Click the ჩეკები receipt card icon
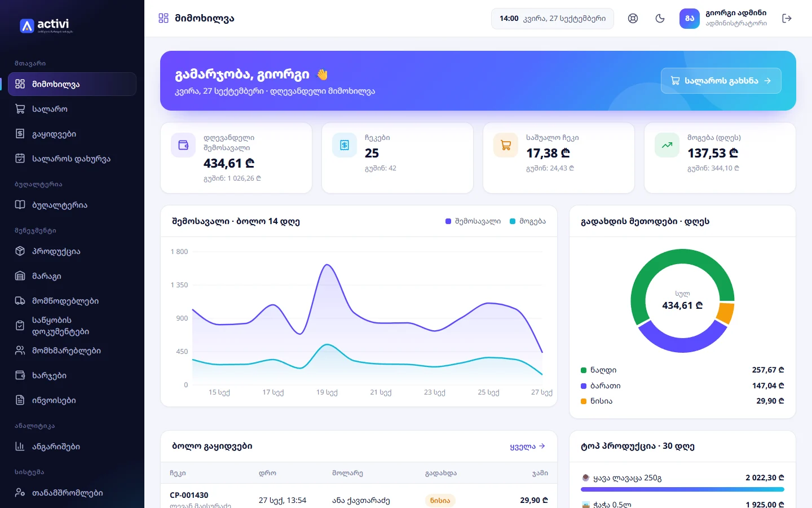812x508 pixels. point(345,145)
